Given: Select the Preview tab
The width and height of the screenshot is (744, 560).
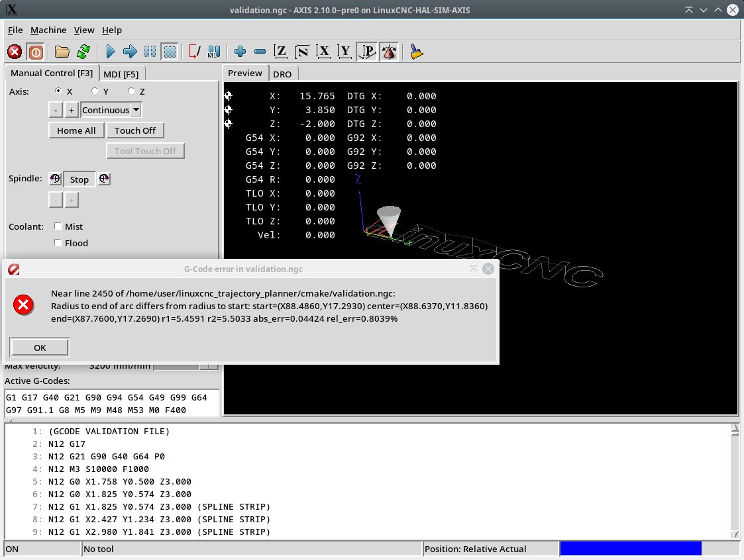Looking at the screenshot, I should click(245, 73).
